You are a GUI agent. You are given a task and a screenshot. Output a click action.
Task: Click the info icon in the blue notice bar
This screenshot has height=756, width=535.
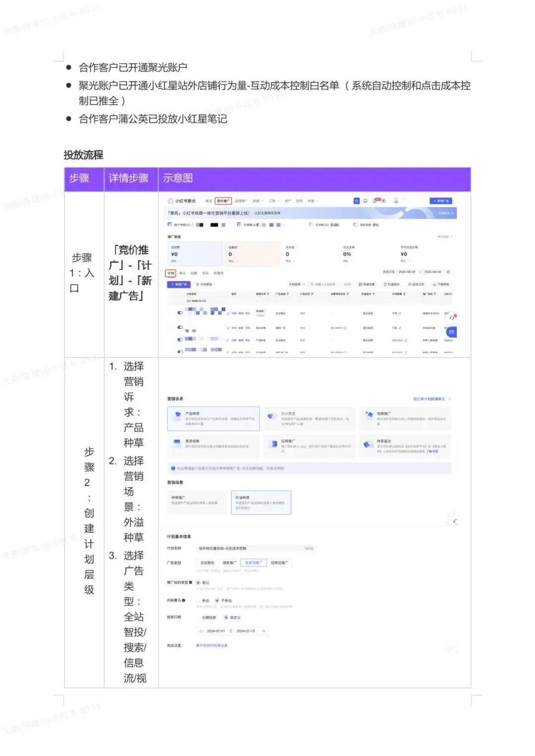point(173,468)
